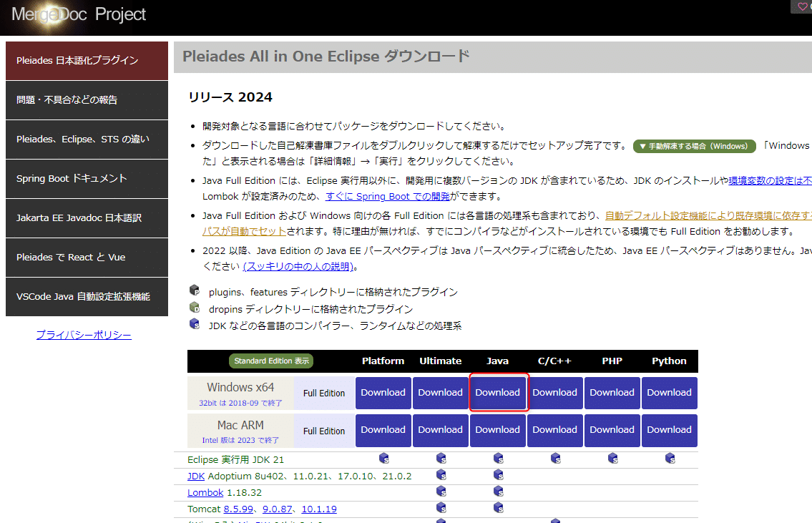Click the Intel 版は 2023 で終了 note
The height and width of the screenshot is (523, 812).
click(240, 440)
